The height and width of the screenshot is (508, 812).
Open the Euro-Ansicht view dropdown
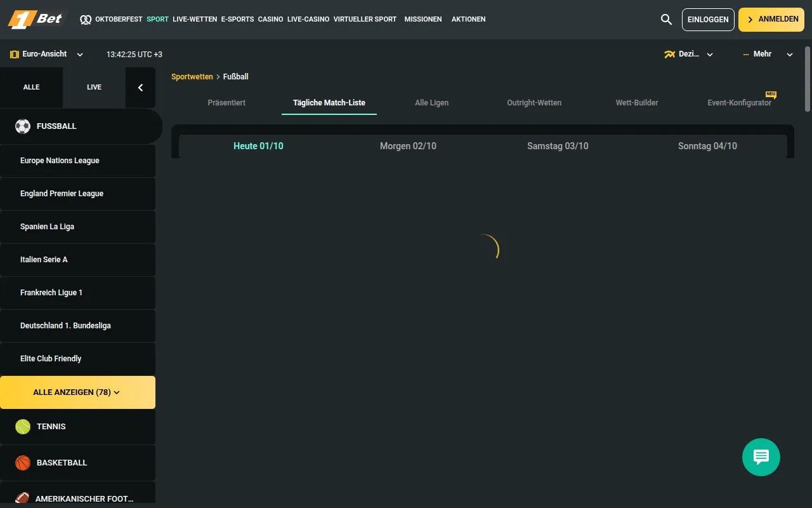click(x=47, y=55)
